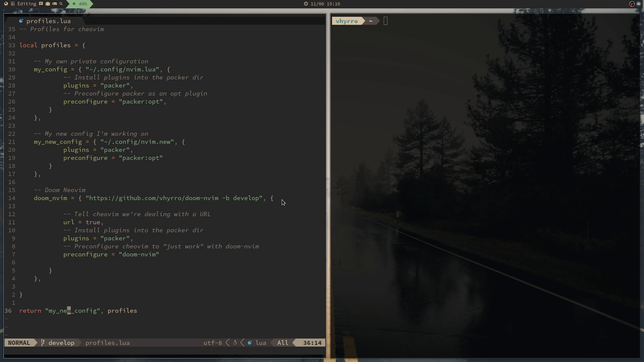
Task: Click the NORMAL mode indicator in statusline
Action: pos(19,343)
